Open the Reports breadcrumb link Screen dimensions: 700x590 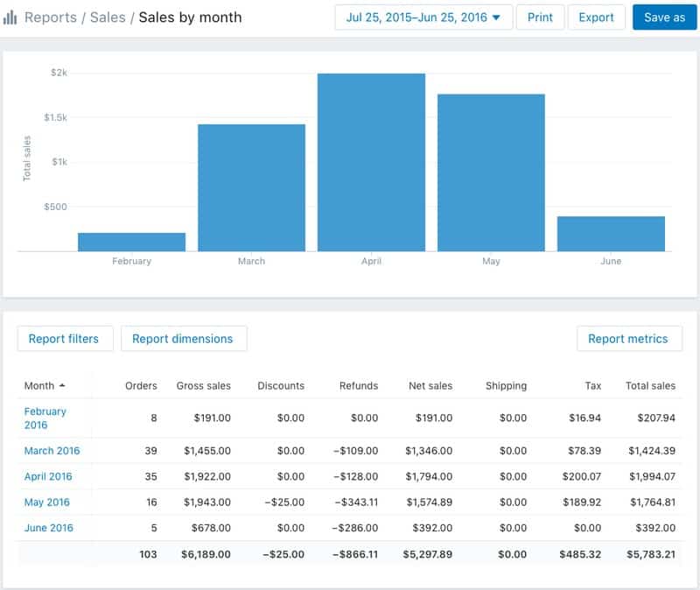click(x=51, y=18)
